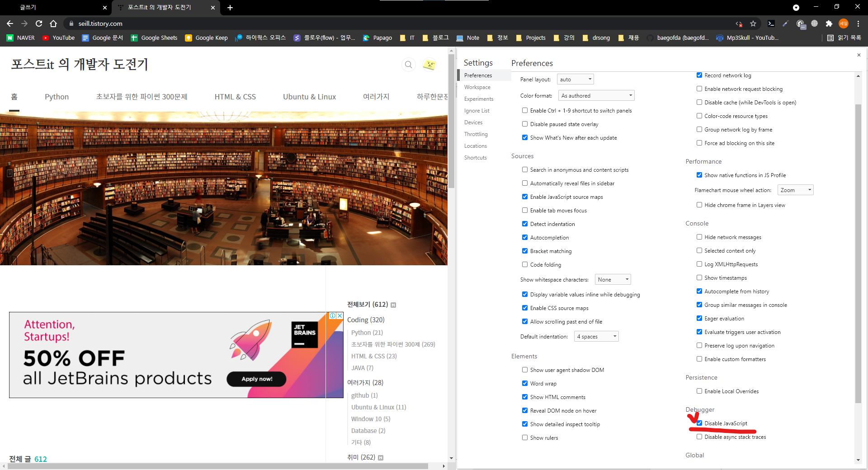Open the Python blog menu tab

[57, 97]
